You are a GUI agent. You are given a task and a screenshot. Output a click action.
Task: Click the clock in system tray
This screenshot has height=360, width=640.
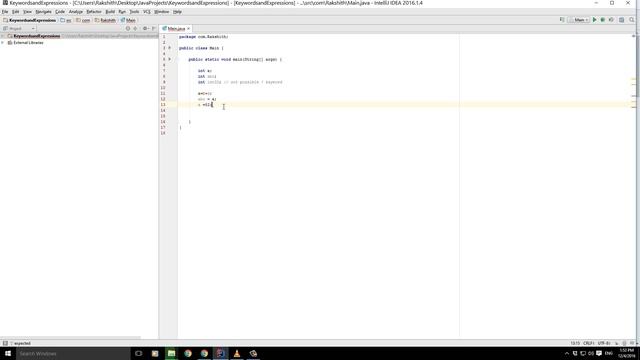coord(626,353)
